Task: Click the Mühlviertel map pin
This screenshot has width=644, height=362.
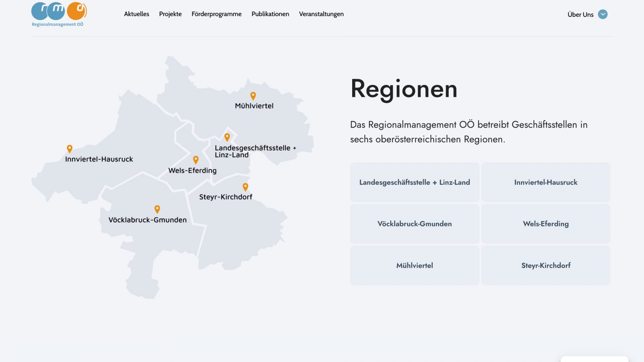Action: 253,96
